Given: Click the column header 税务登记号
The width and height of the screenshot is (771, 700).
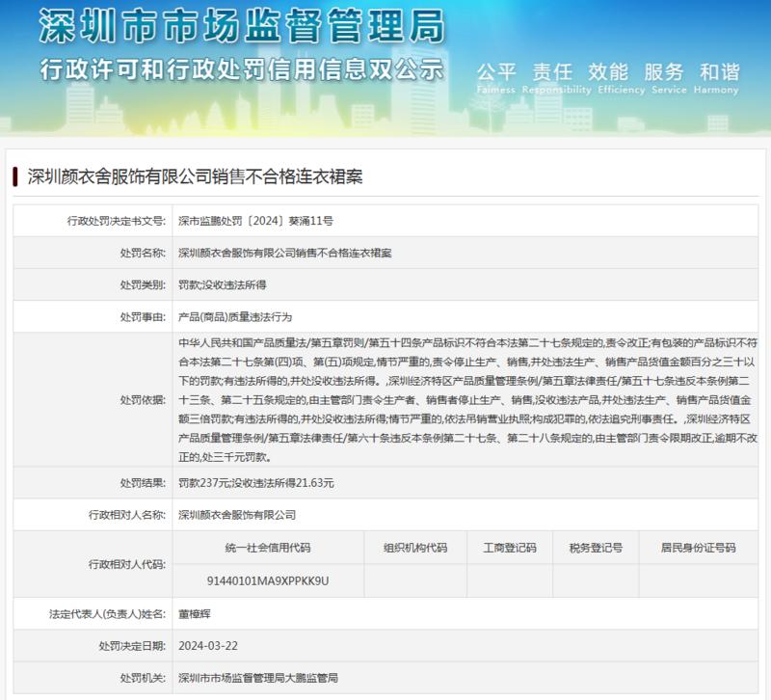Looking at the screenshot, I should [x=596, y=548].
